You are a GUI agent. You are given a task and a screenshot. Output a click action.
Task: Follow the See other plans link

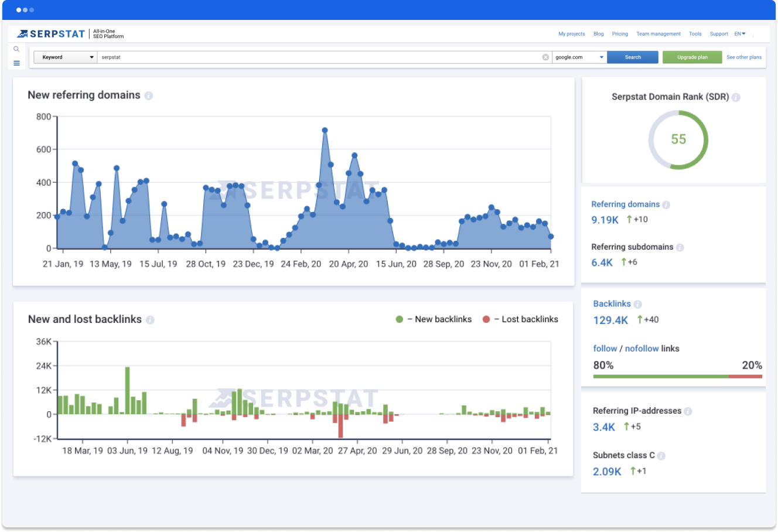(x=744, y=57)
